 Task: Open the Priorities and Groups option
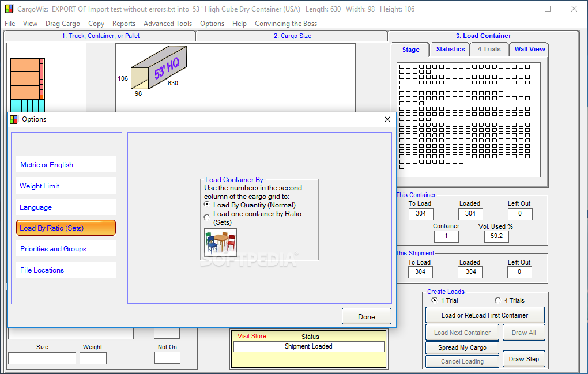click(x=66, y=249)
